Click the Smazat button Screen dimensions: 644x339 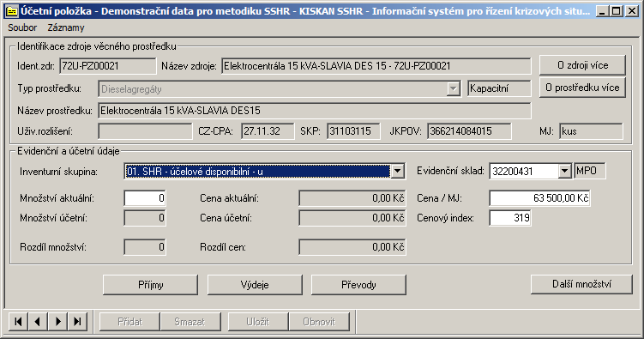click(x=190, y=321)
